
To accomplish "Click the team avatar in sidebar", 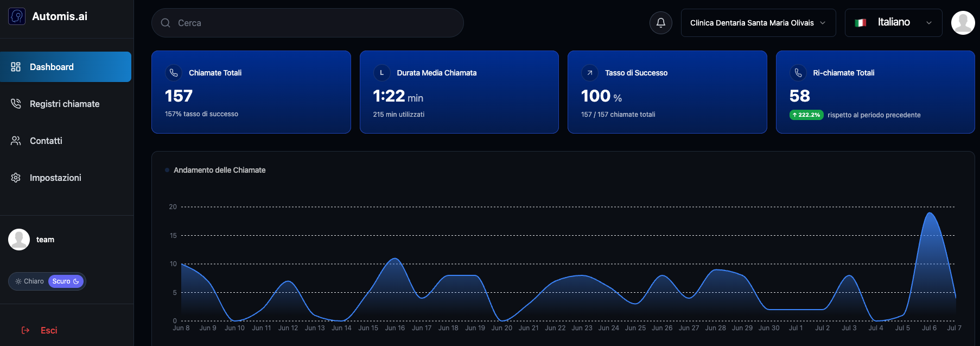I will [19, 240].
